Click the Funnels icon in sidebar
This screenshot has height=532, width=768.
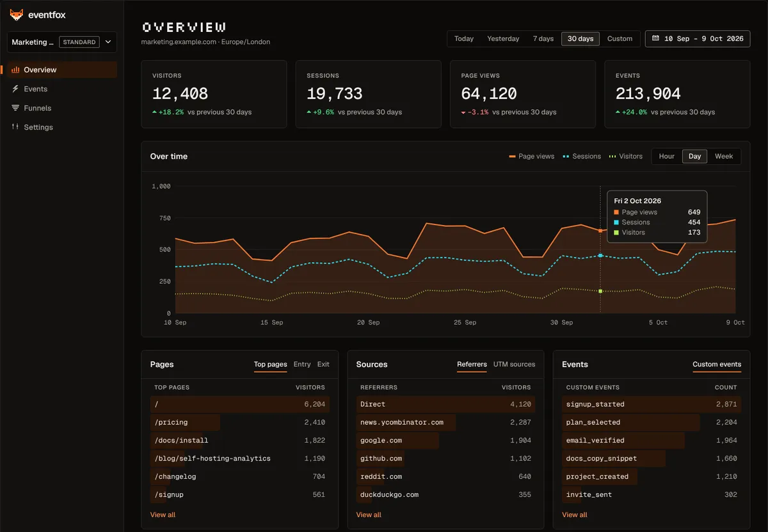[x=15, y=108]
